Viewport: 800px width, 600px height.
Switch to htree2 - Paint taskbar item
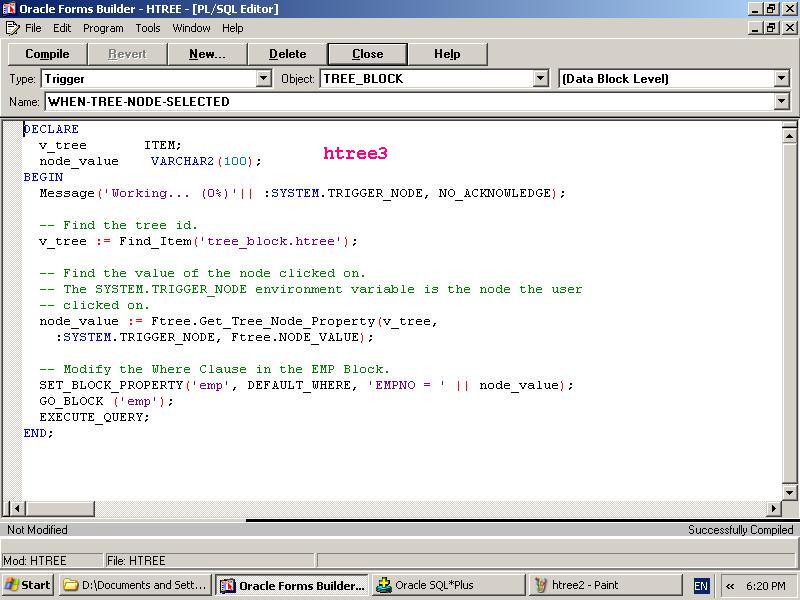(603, 585)
